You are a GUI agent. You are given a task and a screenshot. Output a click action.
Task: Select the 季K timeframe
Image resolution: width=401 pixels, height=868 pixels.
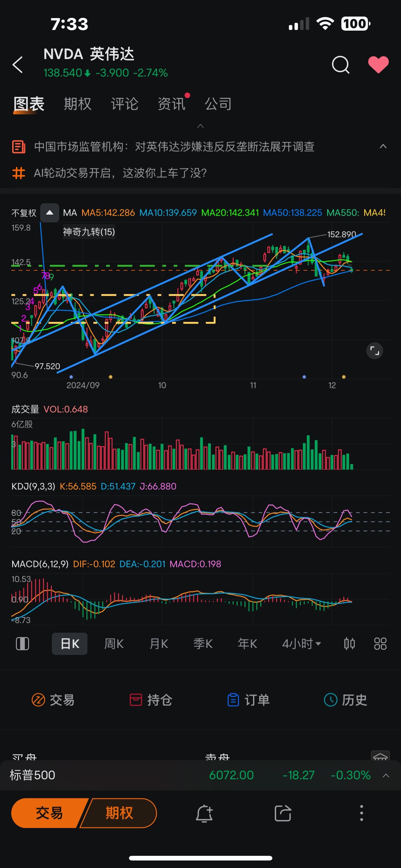pyautogui.click(x=203, y=644)
